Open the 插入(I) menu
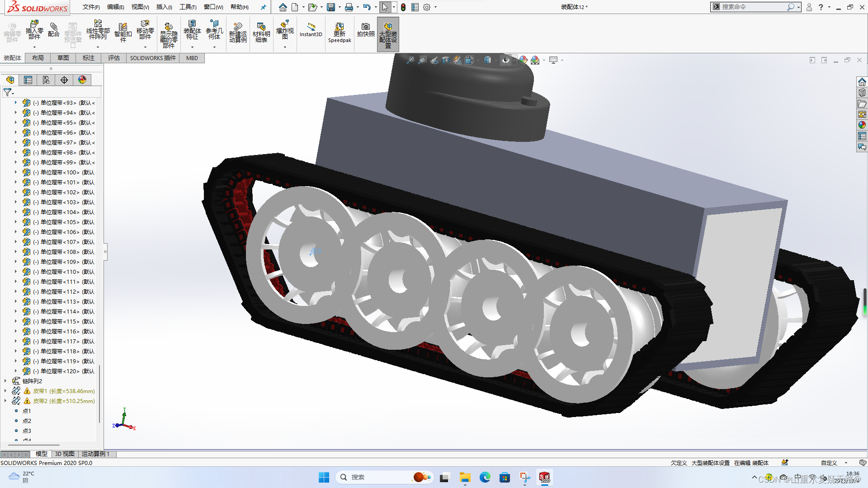The width and height of the screenshot is (868, 488). pyautogui.click(x=164, y=7)
